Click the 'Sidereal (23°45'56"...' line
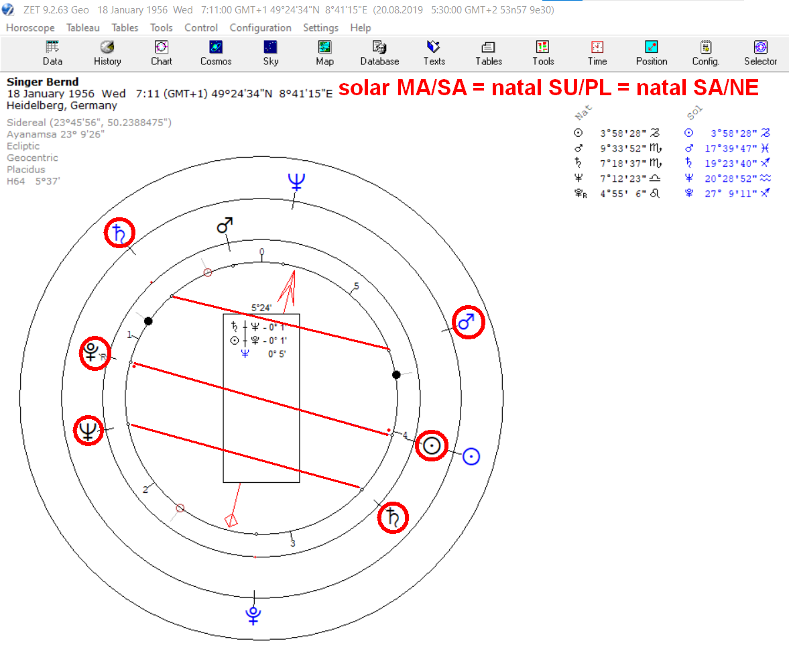Screen dimensions: 789x672 coord(89,122)
